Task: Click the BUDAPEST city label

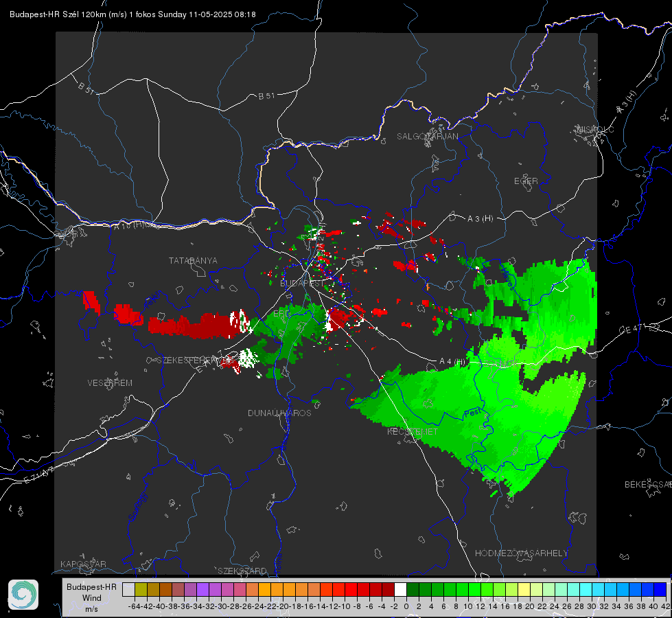Action: (x=302, y=284)
